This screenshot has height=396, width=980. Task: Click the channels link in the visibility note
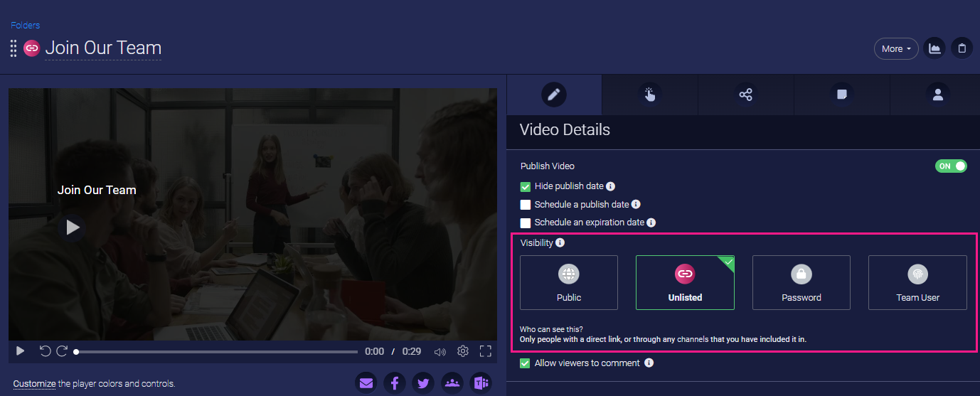(x=692, y=340)
